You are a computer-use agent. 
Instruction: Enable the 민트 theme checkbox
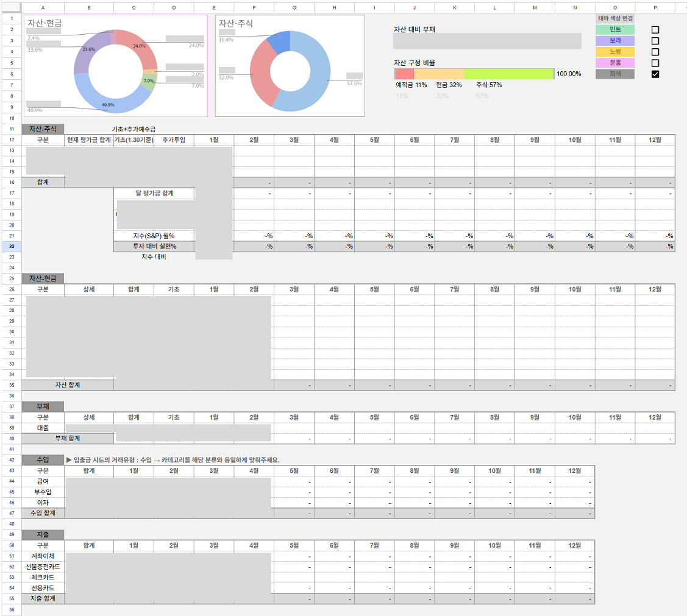(655, 30)
